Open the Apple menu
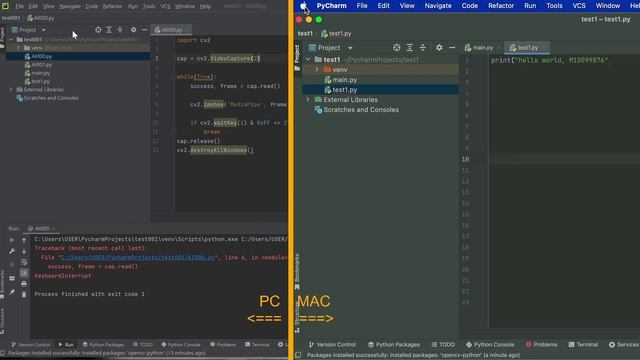Viewport: 640px width, 360px height. coord(304,6)
